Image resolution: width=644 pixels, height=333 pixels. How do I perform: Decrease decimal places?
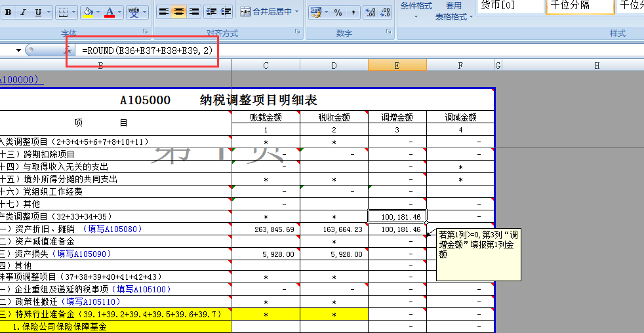[385, 12]
